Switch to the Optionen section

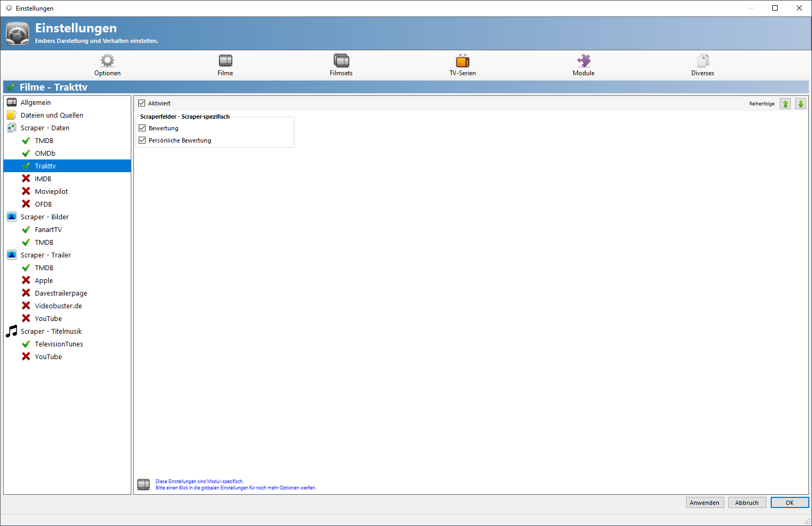107,73
